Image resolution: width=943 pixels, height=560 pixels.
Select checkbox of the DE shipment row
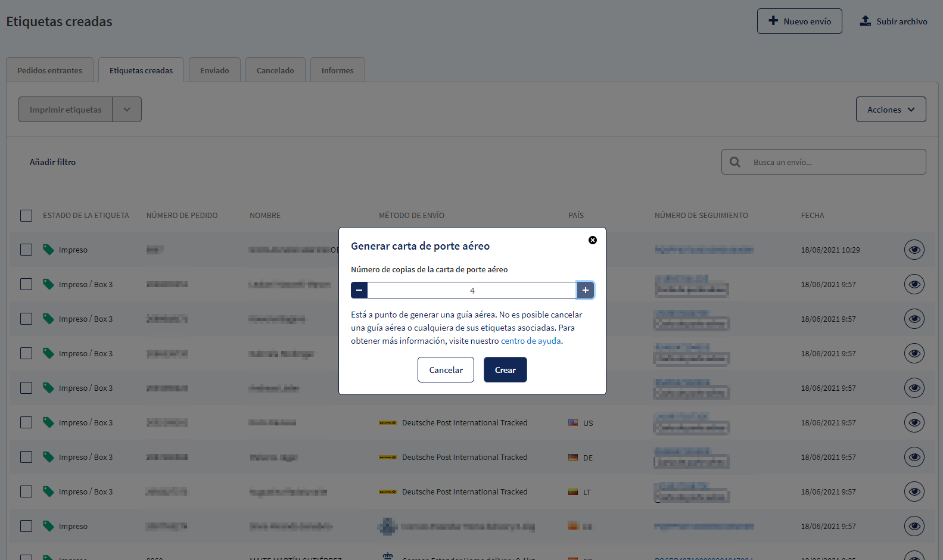tap(26, 457)
